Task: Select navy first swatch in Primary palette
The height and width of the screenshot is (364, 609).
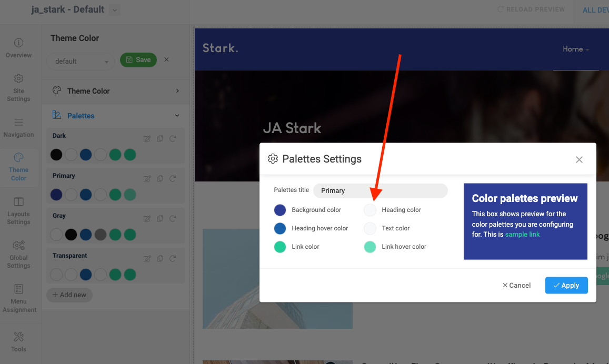Action: click(x=56, y=195)
